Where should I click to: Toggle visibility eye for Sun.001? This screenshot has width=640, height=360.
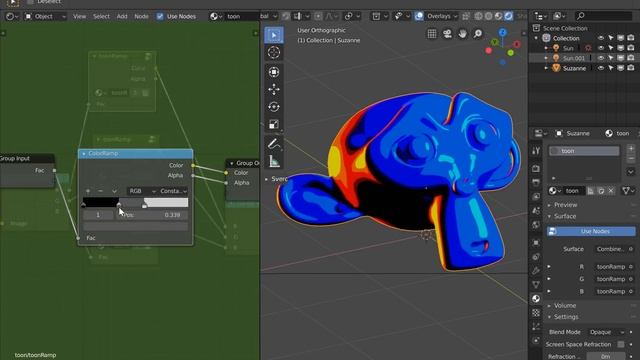601,58
